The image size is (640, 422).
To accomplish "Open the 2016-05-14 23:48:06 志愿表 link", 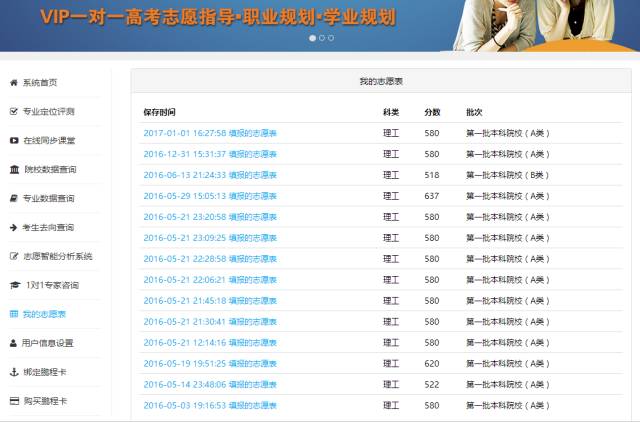I will pyautogui.click(x=210, y=384).
